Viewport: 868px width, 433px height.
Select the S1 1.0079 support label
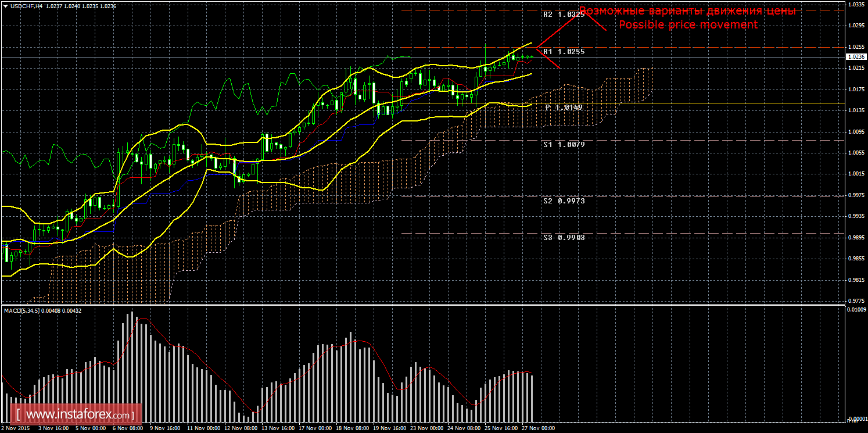[564, 144]
